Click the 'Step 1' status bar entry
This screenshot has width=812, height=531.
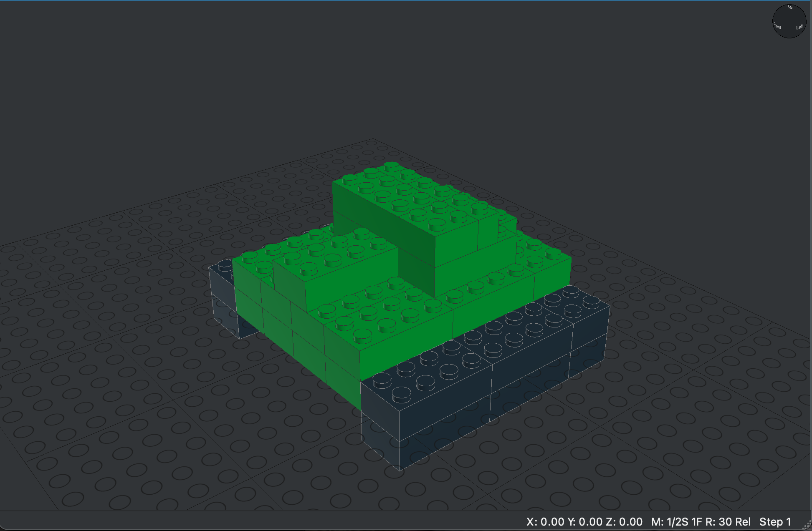(x=775, y=522)
